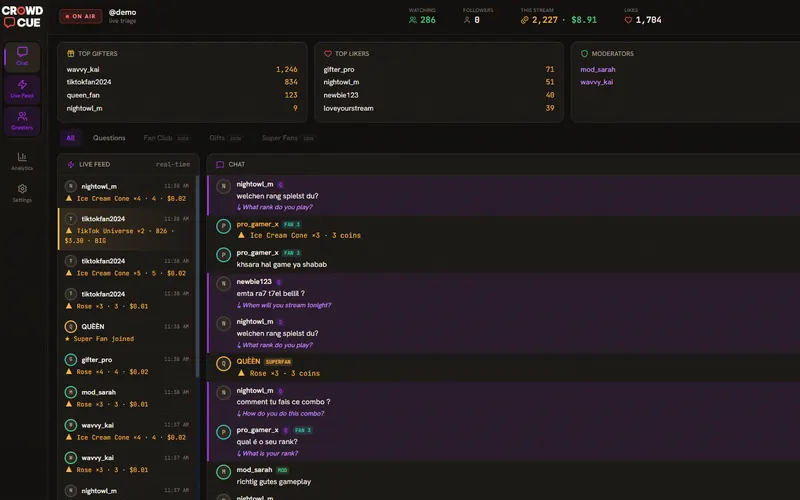Click the 1,246 gifter amount
The image size is (800, 500).
point(287,69)
